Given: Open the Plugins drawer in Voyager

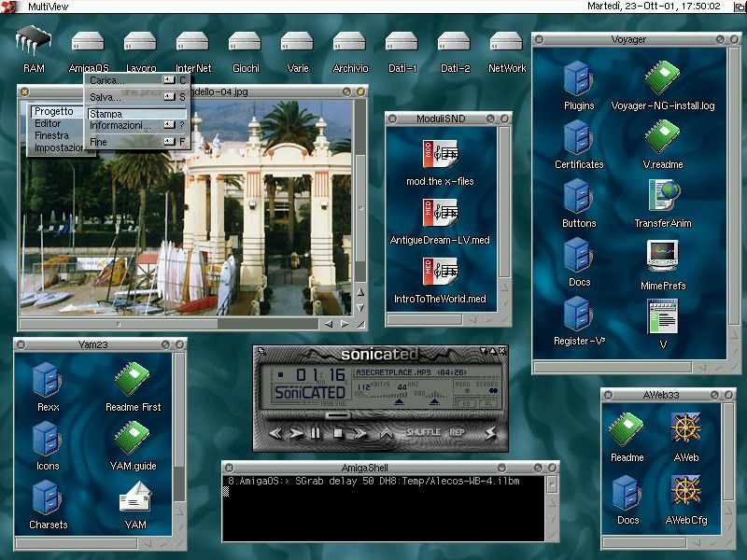Looking at the screenshot, I should pos(579,80).
